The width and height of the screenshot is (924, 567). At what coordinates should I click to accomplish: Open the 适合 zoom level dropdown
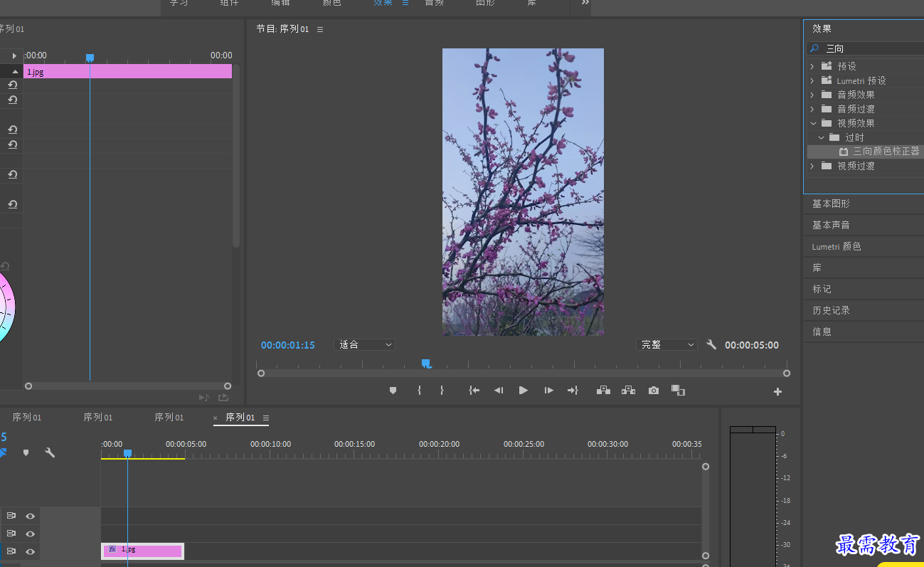[364, 344]
